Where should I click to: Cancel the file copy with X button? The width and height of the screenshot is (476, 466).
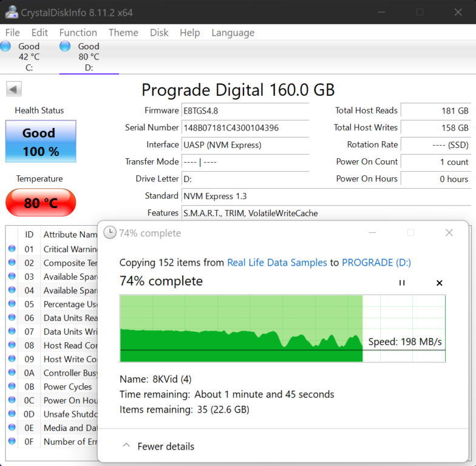click(440, 283)
